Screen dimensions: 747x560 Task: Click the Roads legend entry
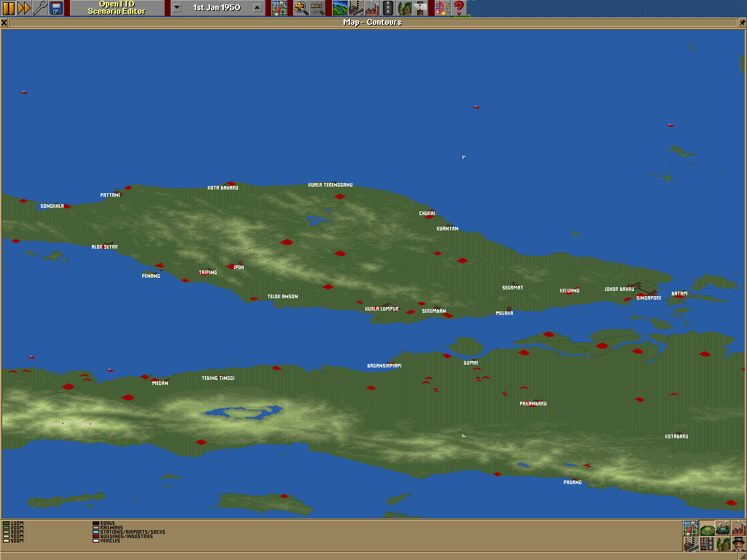(104, 524)
